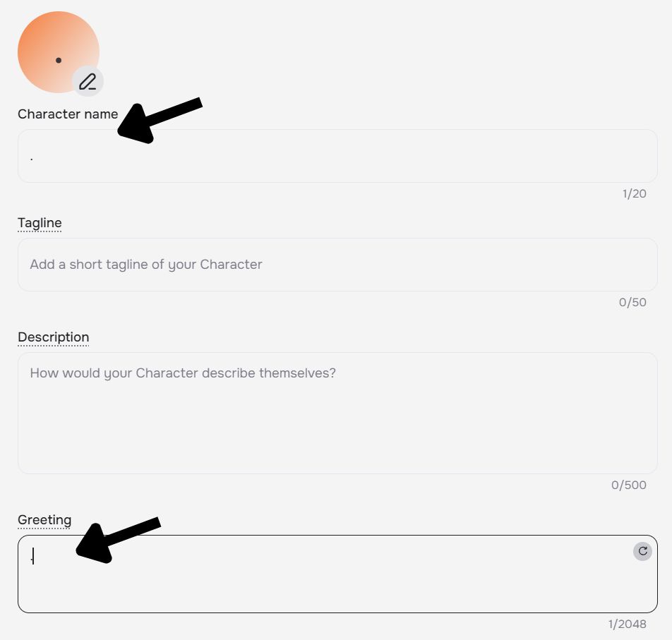672x640 pixels.
Task: Click the black arrow near Character name
Action: pyautogui.click(x=160, y=121)
